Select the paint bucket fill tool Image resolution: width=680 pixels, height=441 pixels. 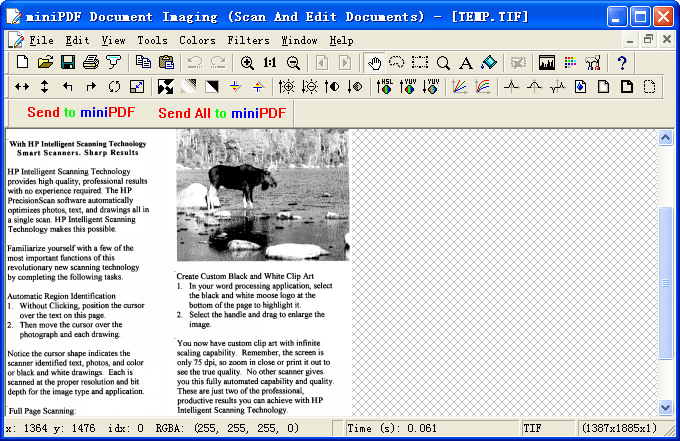coord(489,63)
